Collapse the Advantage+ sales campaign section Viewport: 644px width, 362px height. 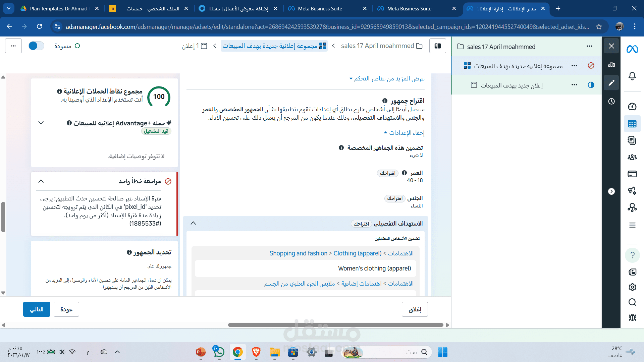click(x=41, y=123)
